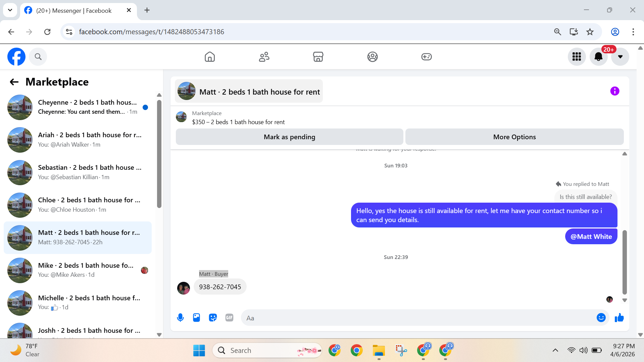Screen dimensions: 644x362
Task: Click the message thread scroll down arrow
Action: point(625,300)
